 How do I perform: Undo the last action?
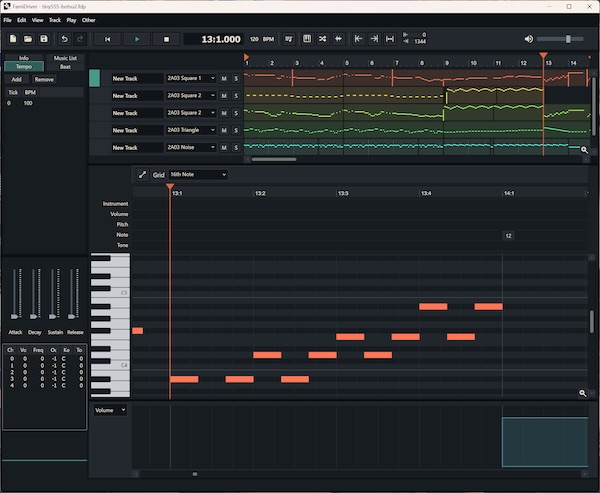pyautogui.click(x=65, y=39)
